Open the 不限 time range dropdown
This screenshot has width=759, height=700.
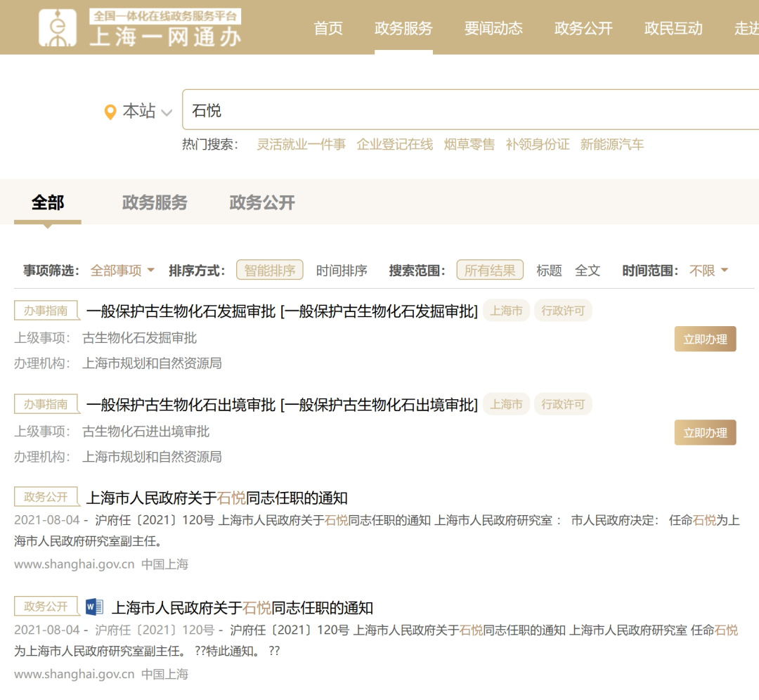click(708, 270)
